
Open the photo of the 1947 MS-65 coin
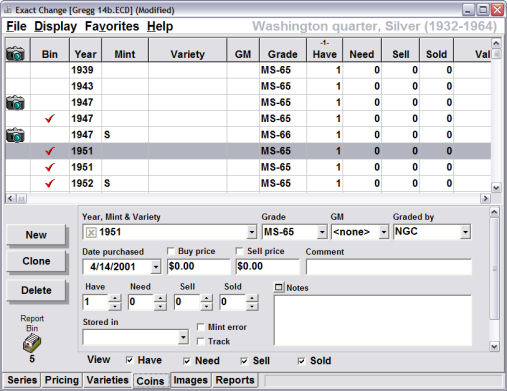15,102
